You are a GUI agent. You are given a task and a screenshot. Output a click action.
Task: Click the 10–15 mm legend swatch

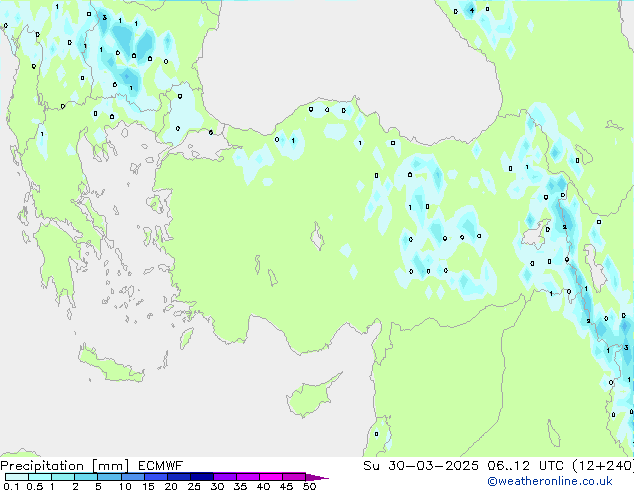click(x=132, y=477)
